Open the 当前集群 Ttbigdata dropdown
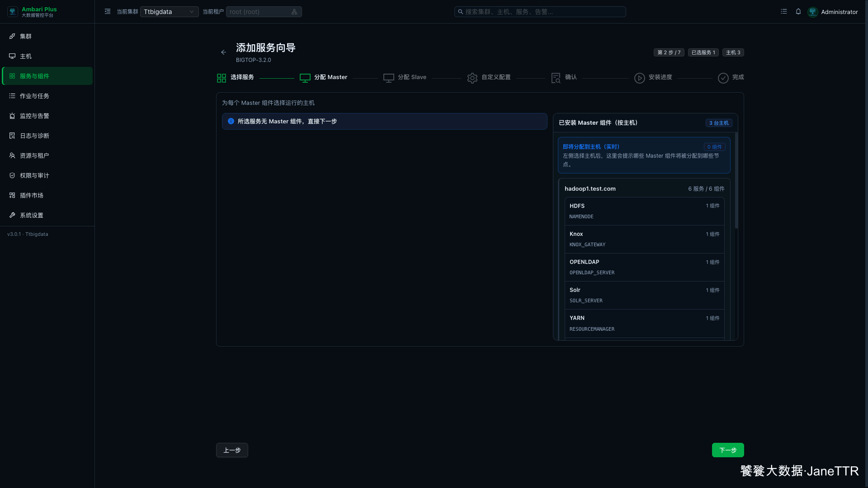868x488 pixels. click(169, 12)
